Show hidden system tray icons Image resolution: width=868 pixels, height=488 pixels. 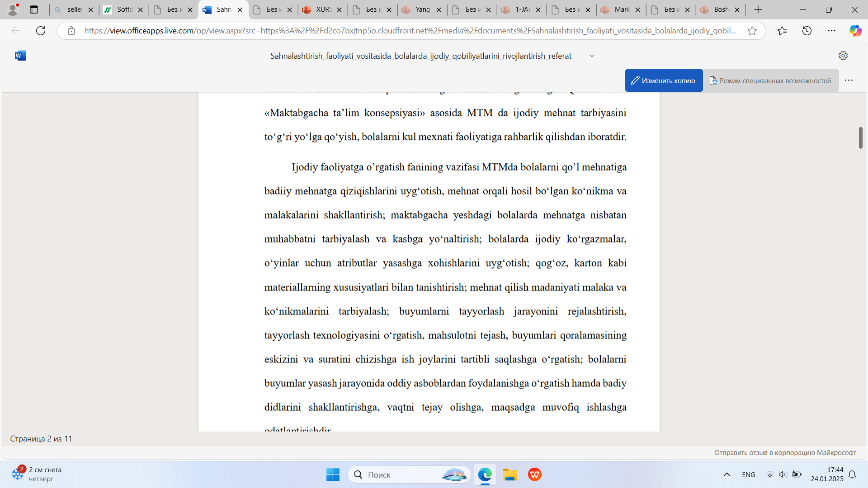point(727,474)
